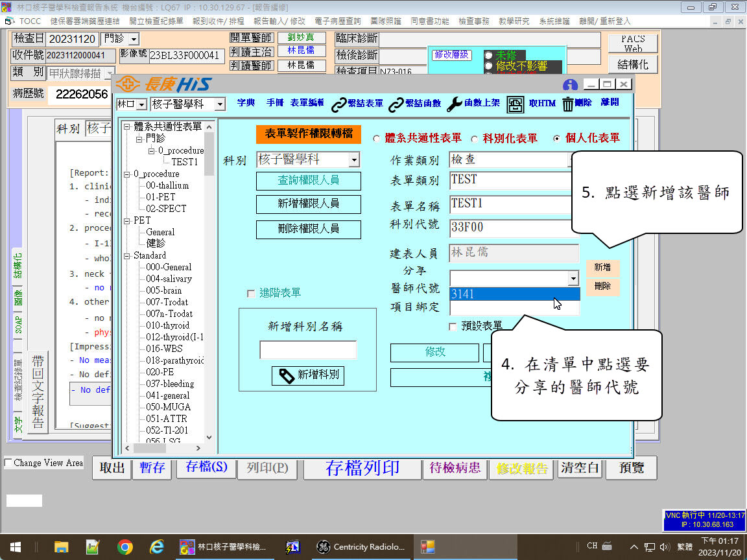
Task: Open the 科別 核子醫學科 dropdown in form
Action: [353, 159]
